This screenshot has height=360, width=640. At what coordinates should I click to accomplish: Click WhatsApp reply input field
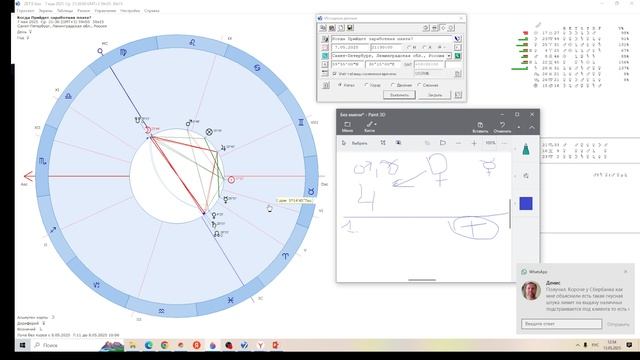(561, 324)
